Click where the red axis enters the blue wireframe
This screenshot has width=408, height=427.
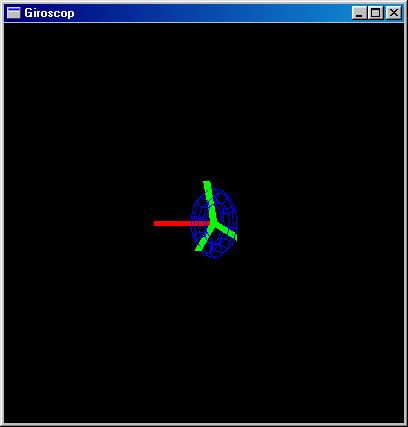pyautogui.click(x=191, y=223)
